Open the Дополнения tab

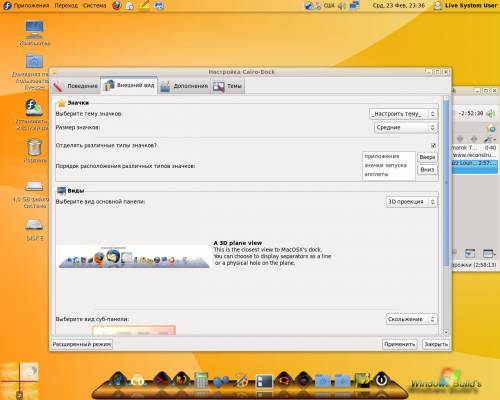(184, 86)
